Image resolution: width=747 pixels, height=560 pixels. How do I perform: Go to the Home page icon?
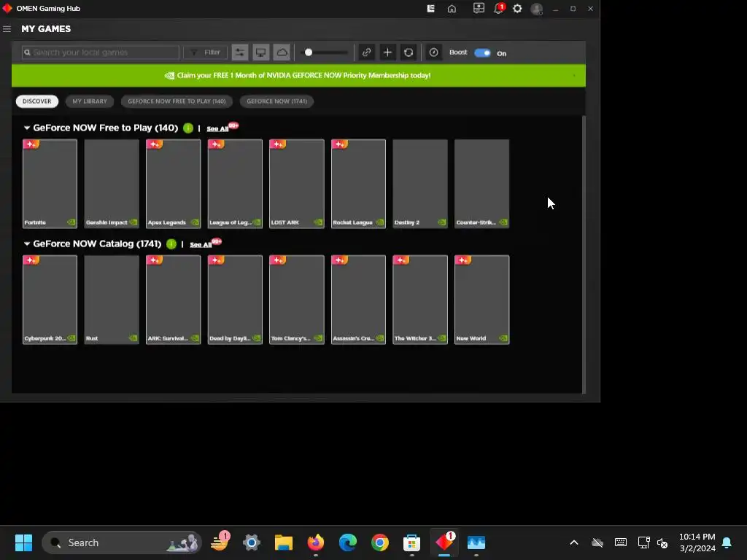point(452,9)
